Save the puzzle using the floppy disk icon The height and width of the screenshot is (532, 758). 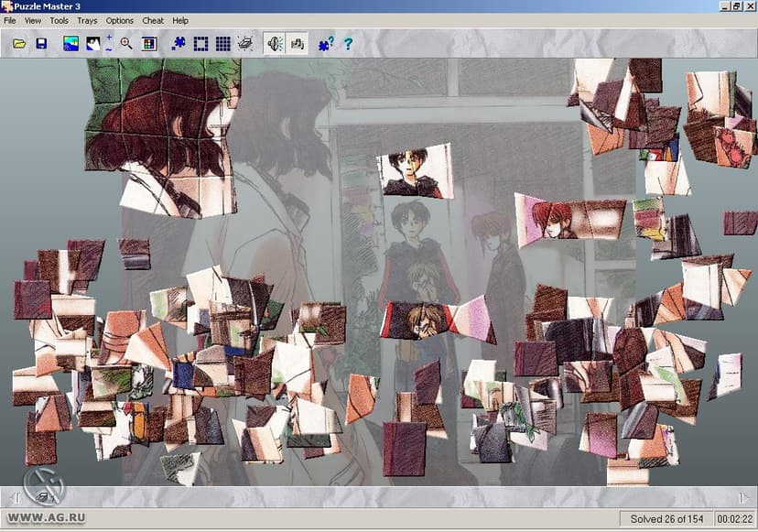41,44
